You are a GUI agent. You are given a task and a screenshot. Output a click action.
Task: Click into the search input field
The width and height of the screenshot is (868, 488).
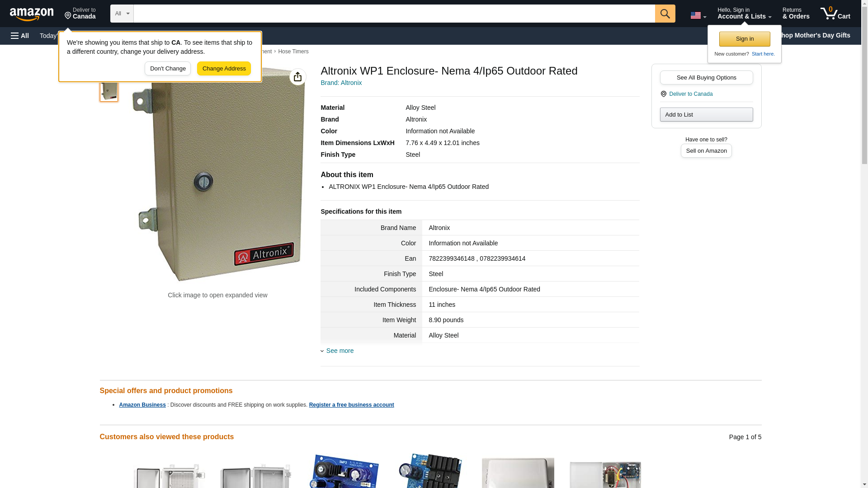coord(394,14)
